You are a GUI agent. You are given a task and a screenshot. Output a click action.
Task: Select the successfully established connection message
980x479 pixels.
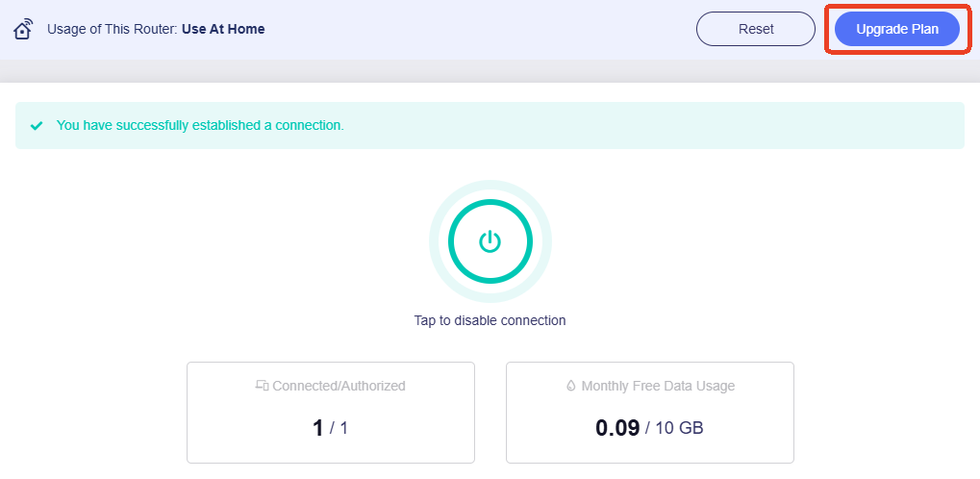click(x=200, y=126)
